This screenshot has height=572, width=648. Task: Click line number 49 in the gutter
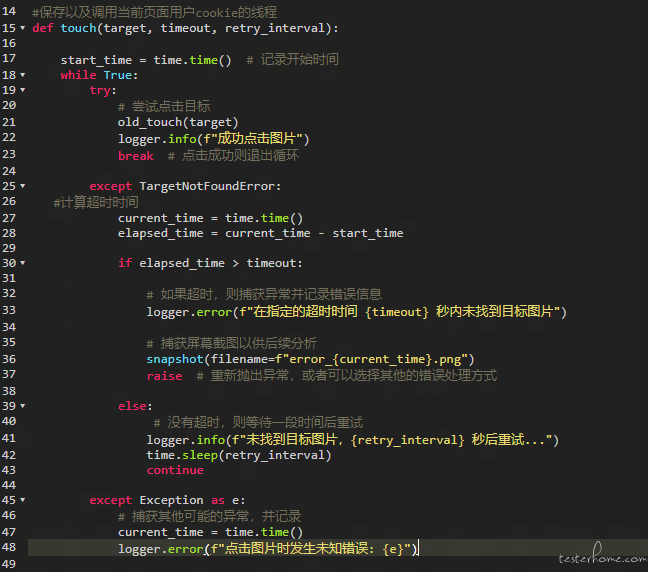coord(9,564)
